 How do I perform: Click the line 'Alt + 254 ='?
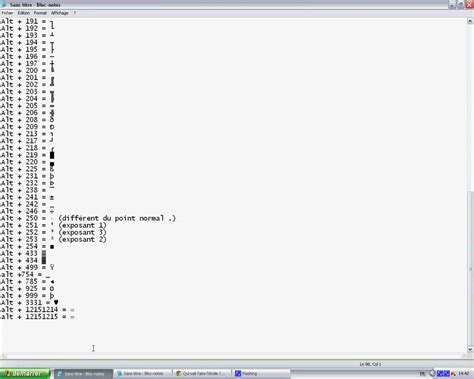coord(27,246)
